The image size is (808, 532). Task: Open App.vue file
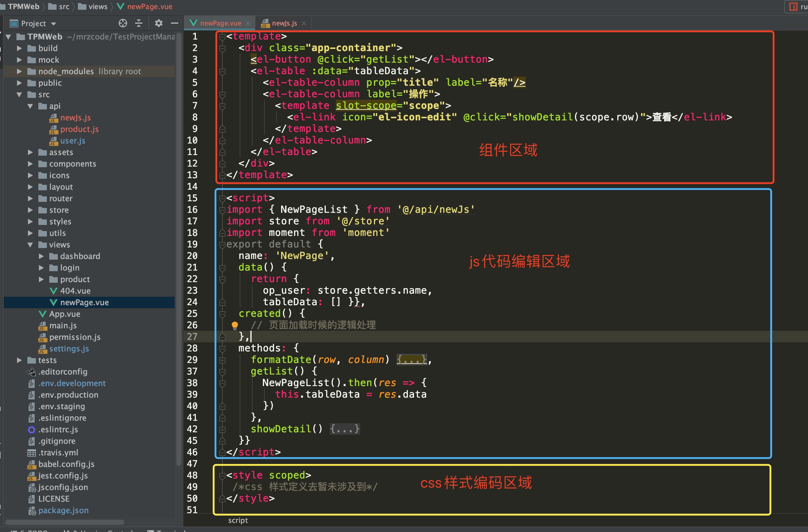[64, 314]
